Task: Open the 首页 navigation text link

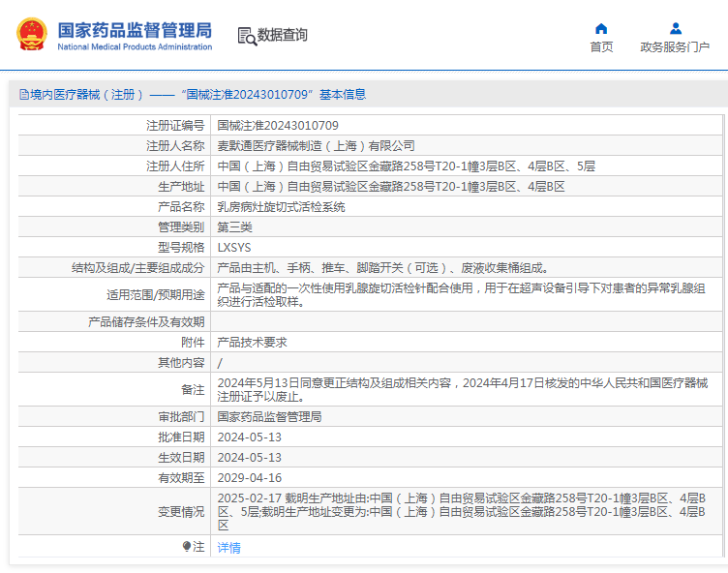Action: pos(601,47)
